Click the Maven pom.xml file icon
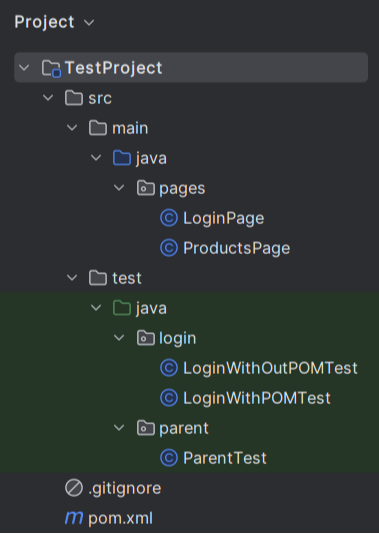 pyautogui.click(x=74, y=518)
